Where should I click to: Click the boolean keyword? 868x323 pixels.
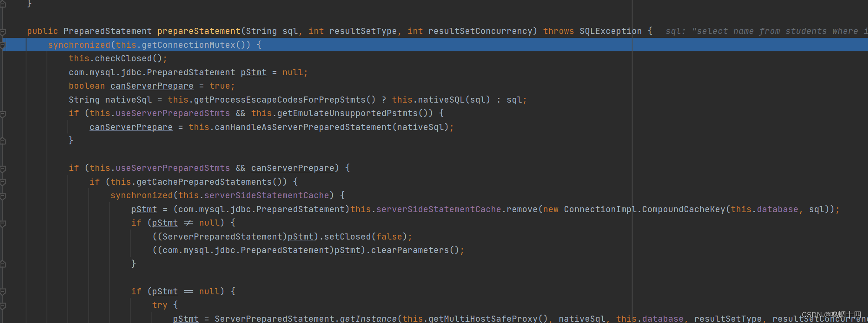tap(86, 86)
